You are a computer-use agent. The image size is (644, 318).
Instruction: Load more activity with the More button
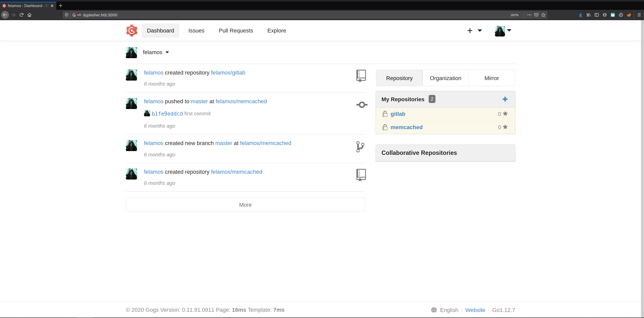[x=245, y=205]
